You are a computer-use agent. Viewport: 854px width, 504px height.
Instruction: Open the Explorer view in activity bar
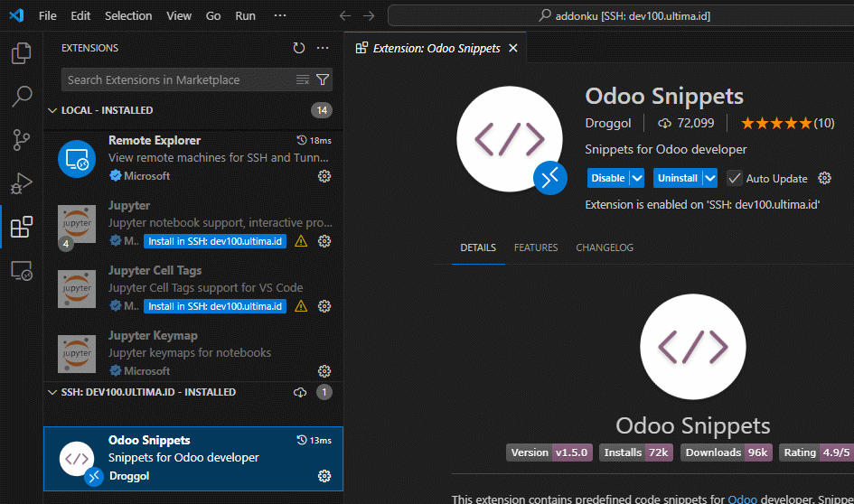pos(22,52)
